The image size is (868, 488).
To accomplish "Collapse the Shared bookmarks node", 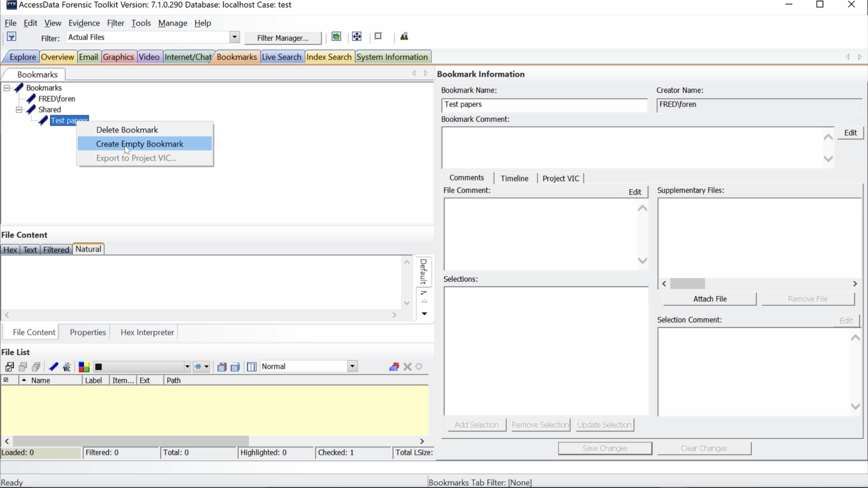I will [19, 110].
